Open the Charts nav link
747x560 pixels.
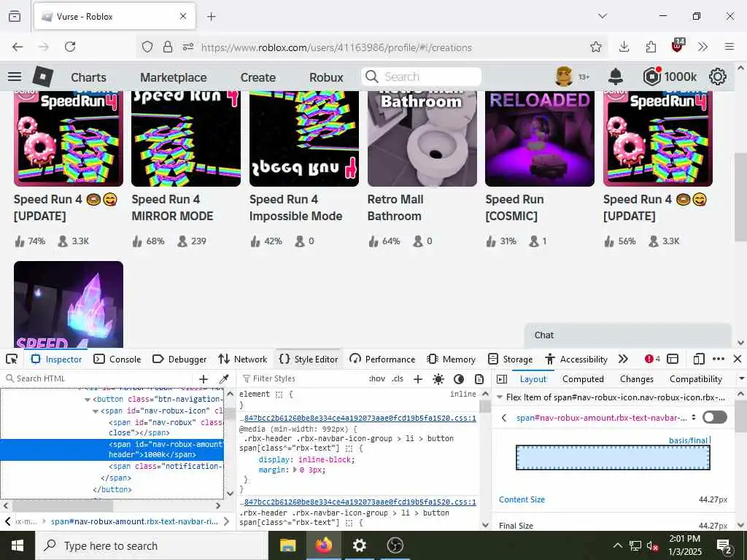pyautogui.click(x=88, y=77)
